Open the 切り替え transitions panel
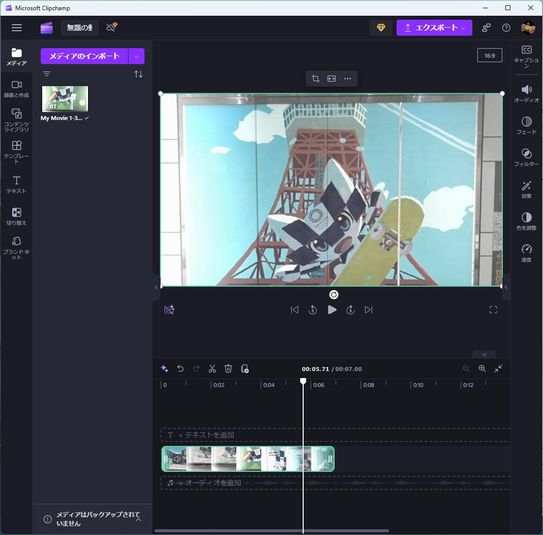543x535 pixels. [x=16, y=216]
